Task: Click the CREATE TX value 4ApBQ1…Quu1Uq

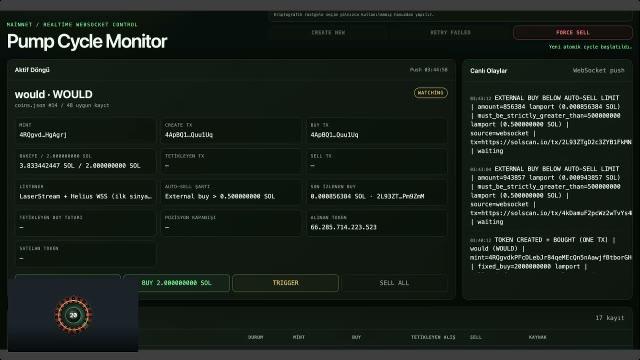Action: pos(189,135)
